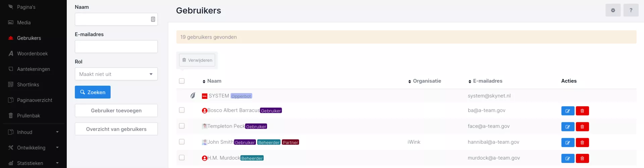Click edit icon for Bosco Albert Barracus
This screenshot has height=168, width=644.
pos(568,111)
